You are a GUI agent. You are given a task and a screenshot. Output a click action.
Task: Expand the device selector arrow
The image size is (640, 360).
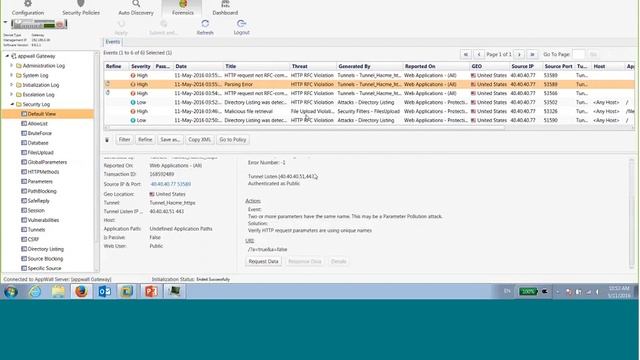[x=5, y=22]
